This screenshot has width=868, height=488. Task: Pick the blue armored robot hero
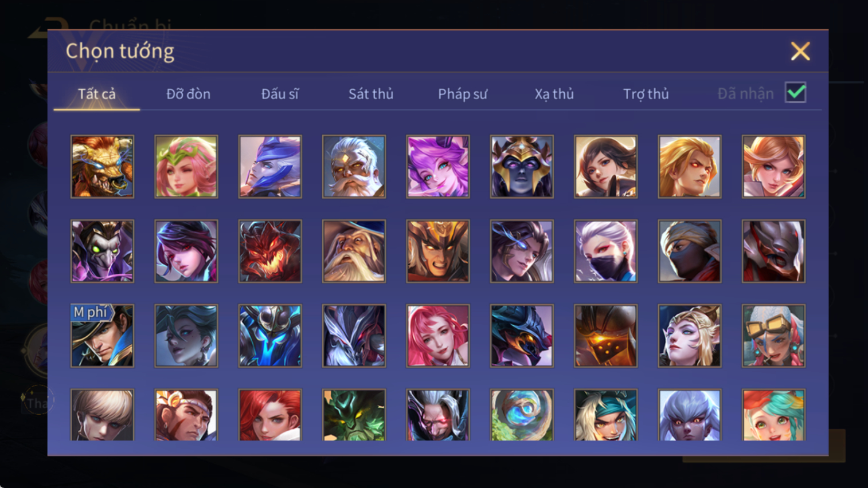coord(270,336)
